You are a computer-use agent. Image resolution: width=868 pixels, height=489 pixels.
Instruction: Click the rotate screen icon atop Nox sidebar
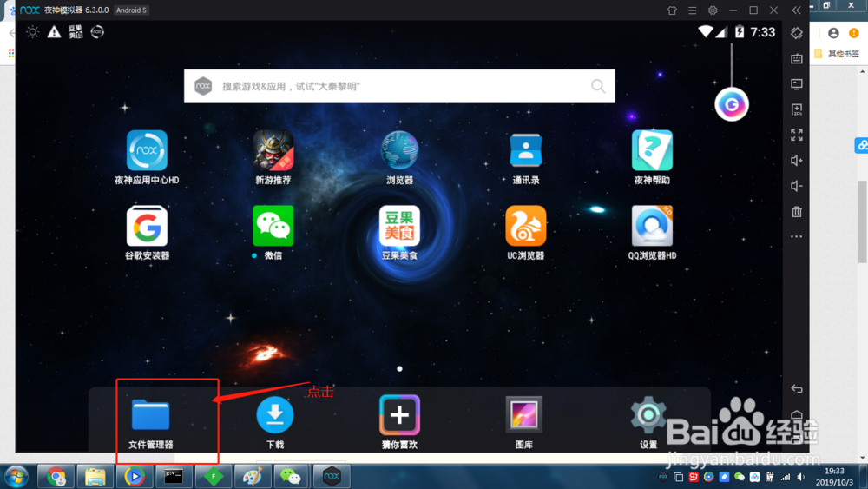pyautogui.click(x=797, y=33)
